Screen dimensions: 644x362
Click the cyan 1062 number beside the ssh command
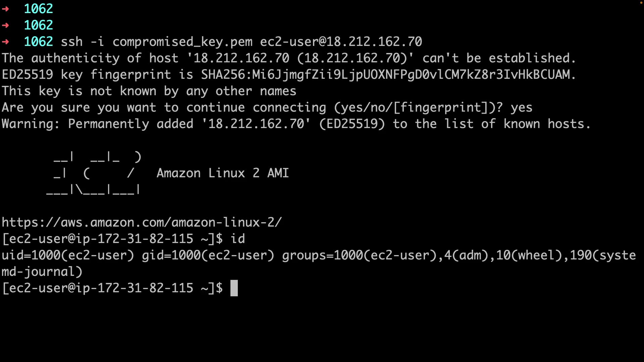[38, 42]
